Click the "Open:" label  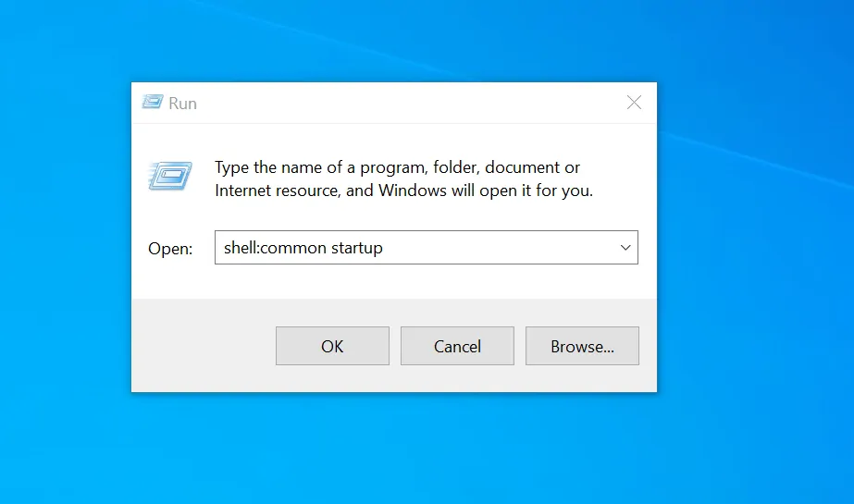(170, 249)
